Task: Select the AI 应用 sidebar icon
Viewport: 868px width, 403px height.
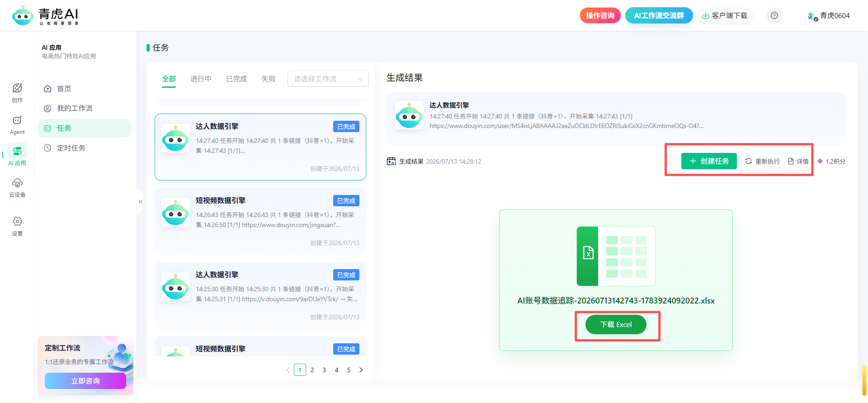Action: (17, 155)
